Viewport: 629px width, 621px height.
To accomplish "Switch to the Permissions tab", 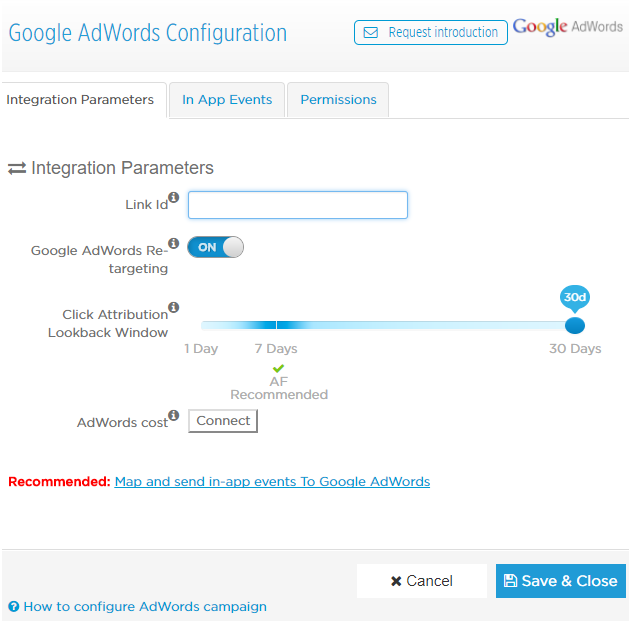I will [x=338, y=100].
